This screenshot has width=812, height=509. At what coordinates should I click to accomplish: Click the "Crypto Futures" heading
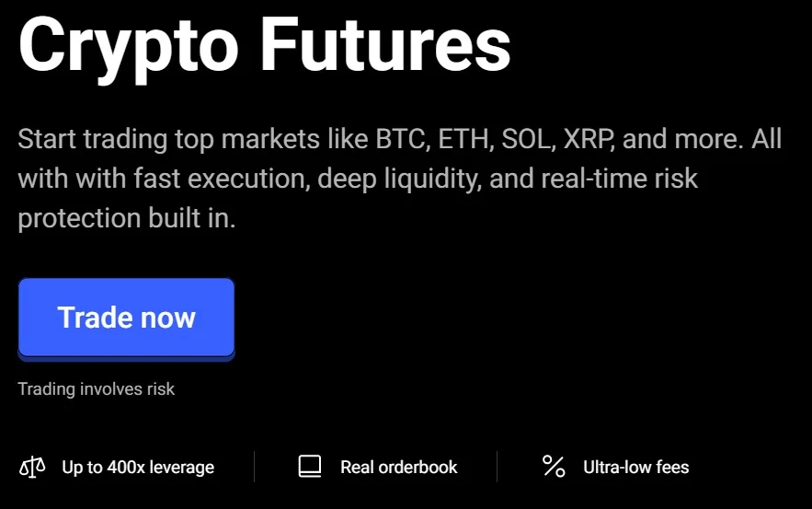(x=264, y=46)
